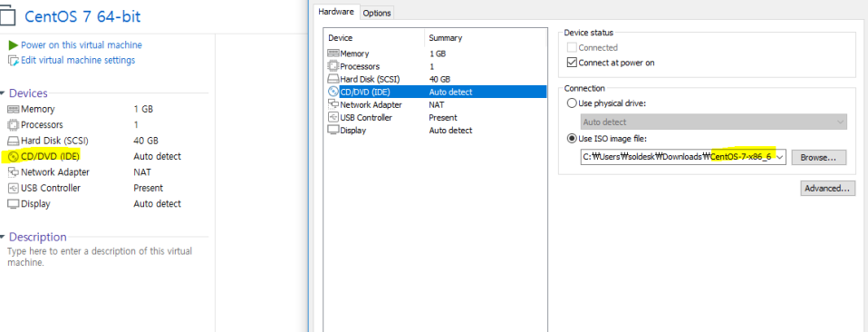Collapse the Devices section

(x=3, y=93)
